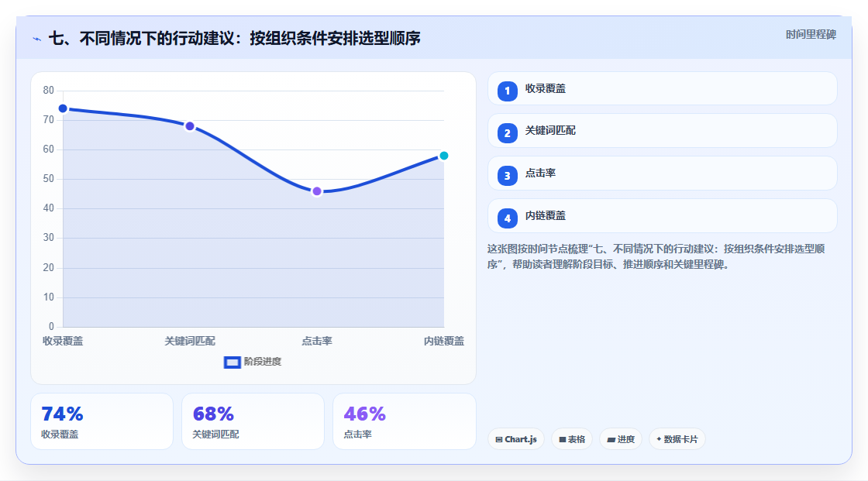This screenshot has height=481, width=868.
Task: Click the description paragraph starting 这张图按时间节点
Action: point(656,256)
